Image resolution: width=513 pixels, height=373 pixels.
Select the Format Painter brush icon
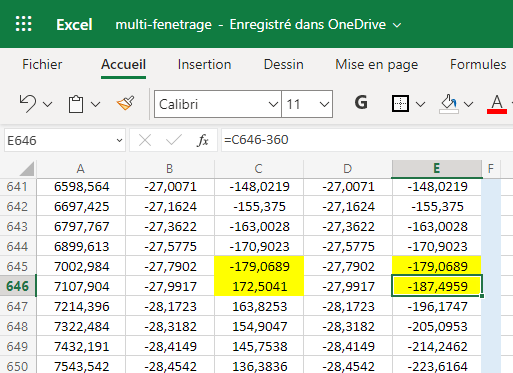tap(126, 103)
